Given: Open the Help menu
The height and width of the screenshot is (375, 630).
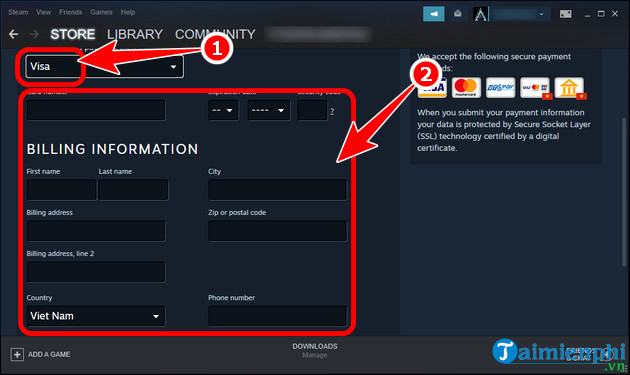Looking at the screenshot, I should (128, 12).
